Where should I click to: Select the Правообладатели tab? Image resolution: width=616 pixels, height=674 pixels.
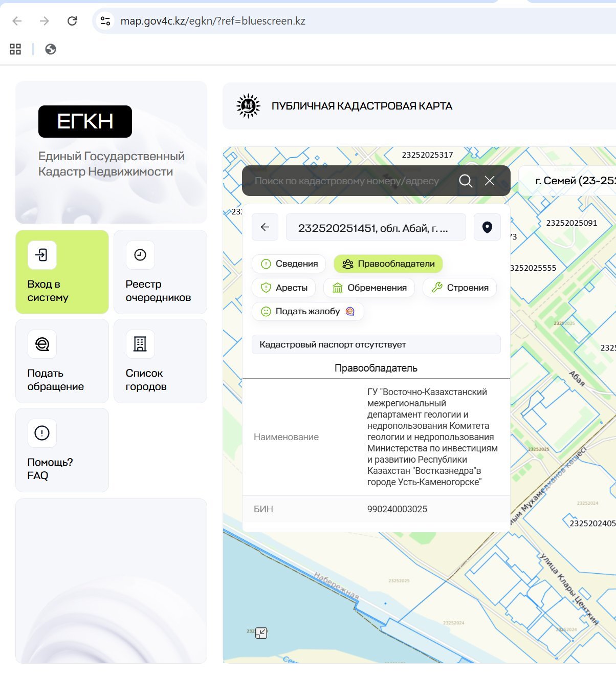388,264
